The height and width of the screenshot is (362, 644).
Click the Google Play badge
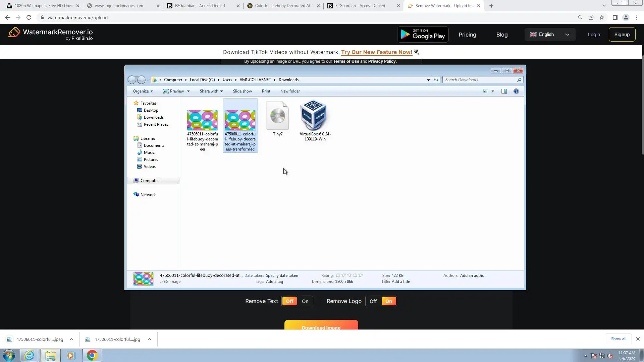click(423, 35)
